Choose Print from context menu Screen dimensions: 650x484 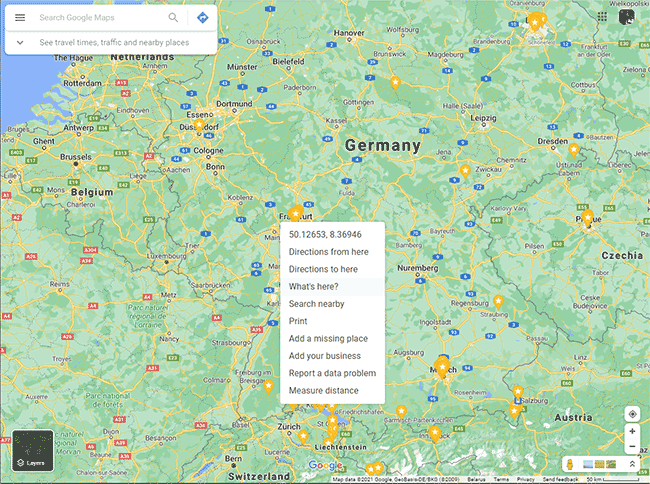pyautogui.click(x=332, y=321)
